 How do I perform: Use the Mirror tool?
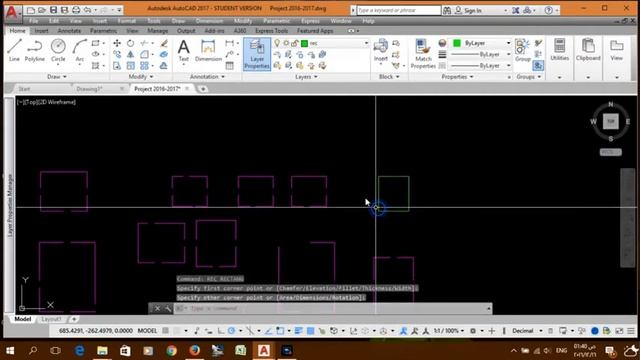[x=130, y=54]
